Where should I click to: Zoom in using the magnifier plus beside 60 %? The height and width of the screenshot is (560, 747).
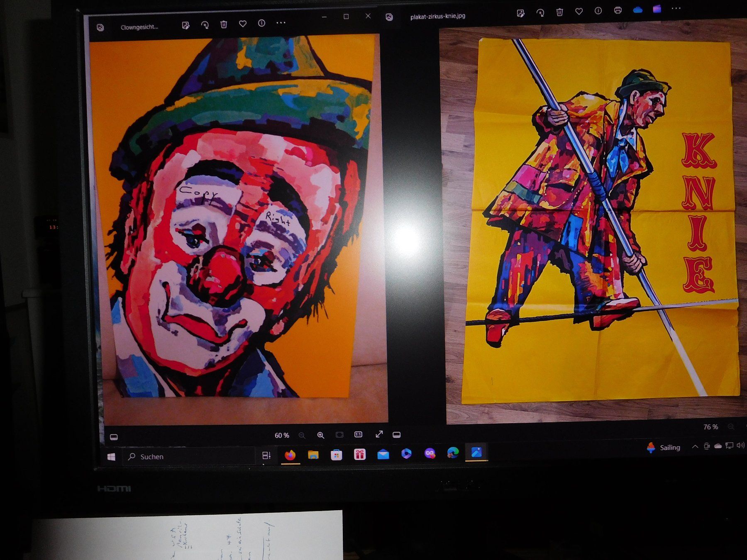click(x=320, y=435)
